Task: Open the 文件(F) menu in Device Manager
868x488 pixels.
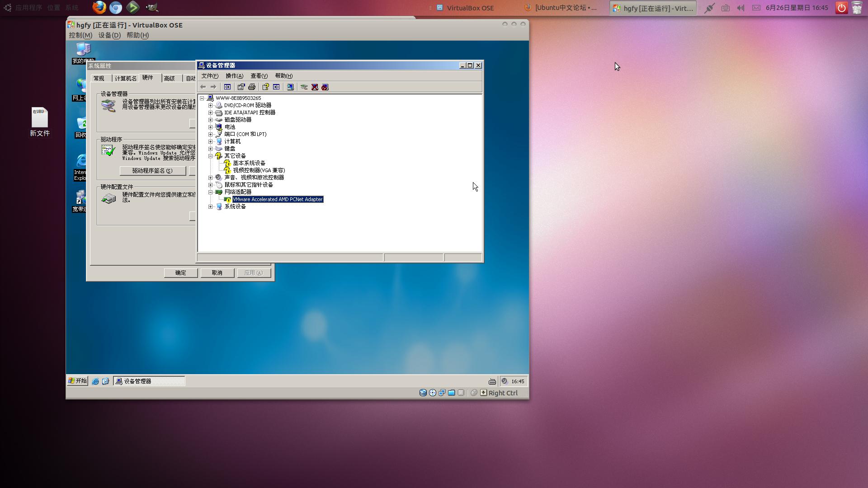Action: [x=210, y=76]
